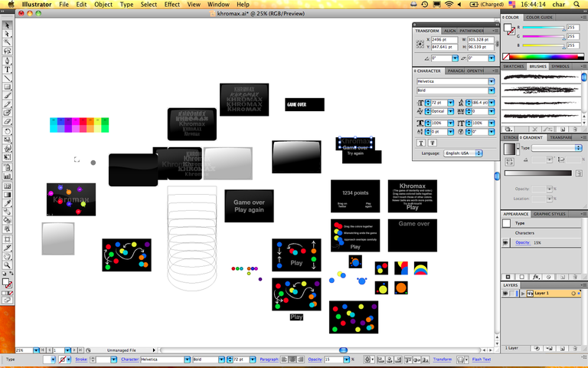This screenshot has width=588, height=368.
Task: Switch to the Swatches tab
Action: pyautogui.click(x=513, y=67)
